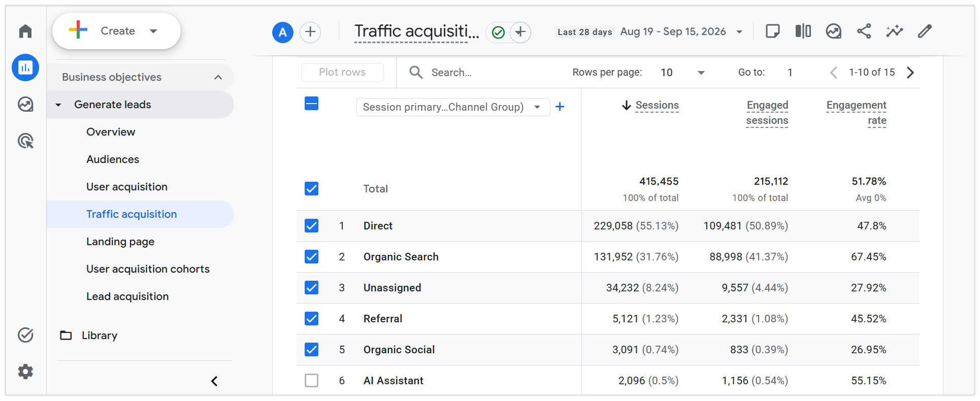Click the Go to page number field
This screenshot has width=980, height=401.
point(790,73)
